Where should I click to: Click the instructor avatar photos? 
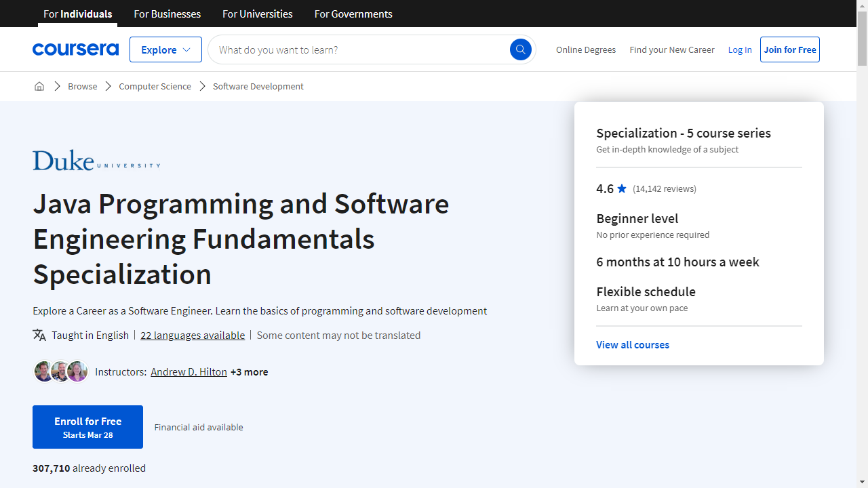61,371
